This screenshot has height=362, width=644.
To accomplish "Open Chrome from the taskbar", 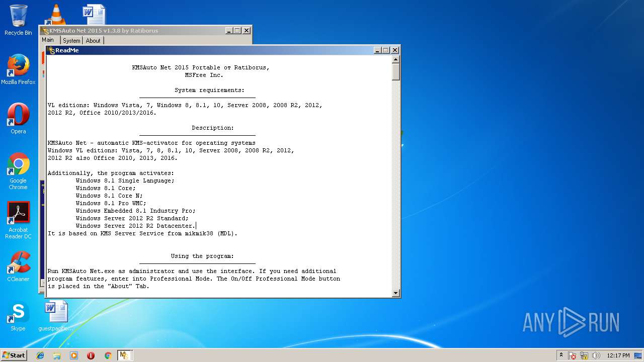I will click(x=108, y=355).
